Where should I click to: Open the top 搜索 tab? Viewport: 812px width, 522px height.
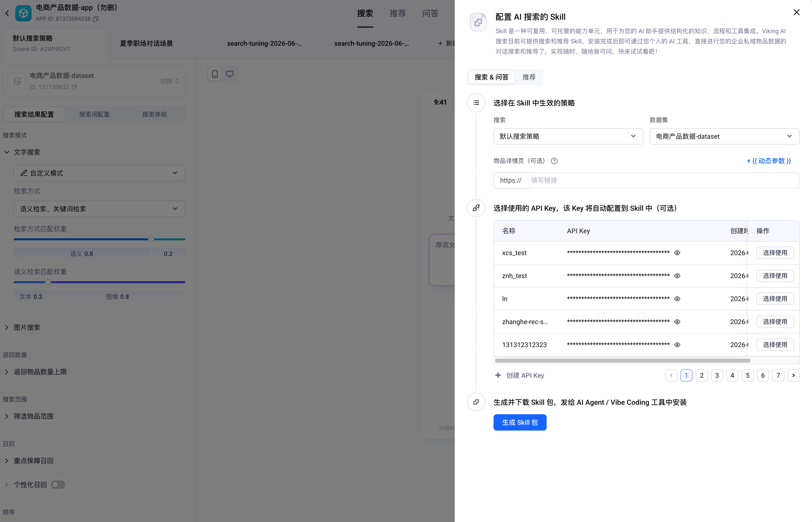pyautogui.click(x=365, y=13)
